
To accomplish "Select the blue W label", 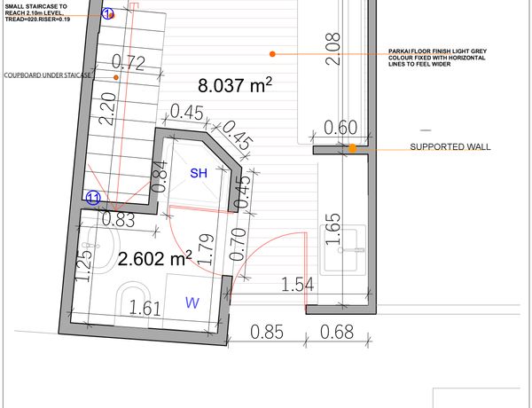I will tap(192, 302).
